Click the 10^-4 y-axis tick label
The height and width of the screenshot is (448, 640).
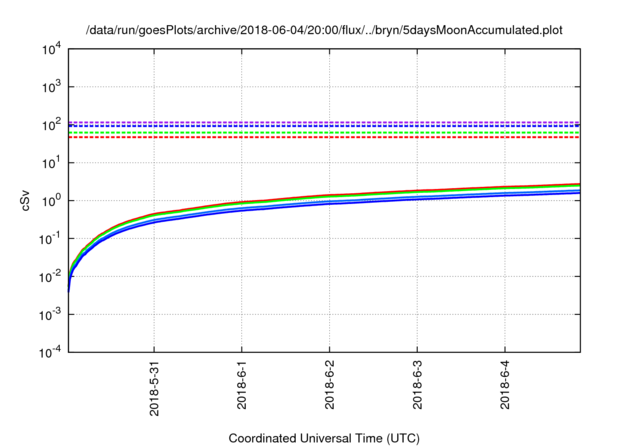[51, 353]
